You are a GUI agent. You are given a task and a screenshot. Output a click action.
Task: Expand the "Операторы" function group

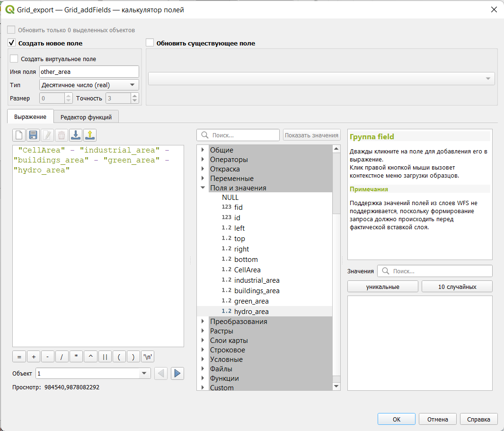click(x=203, y=160)
